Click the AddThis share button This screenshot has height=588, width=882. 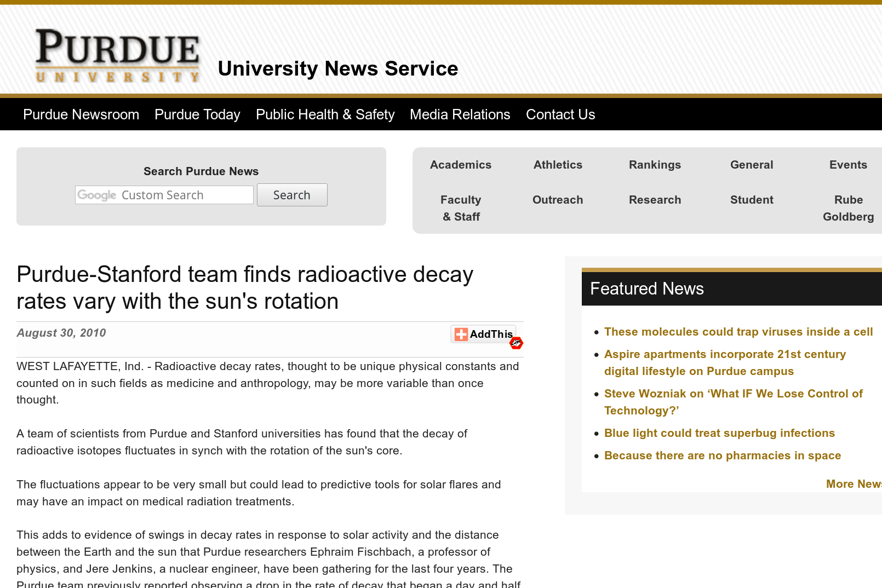(x=483, y=334)
